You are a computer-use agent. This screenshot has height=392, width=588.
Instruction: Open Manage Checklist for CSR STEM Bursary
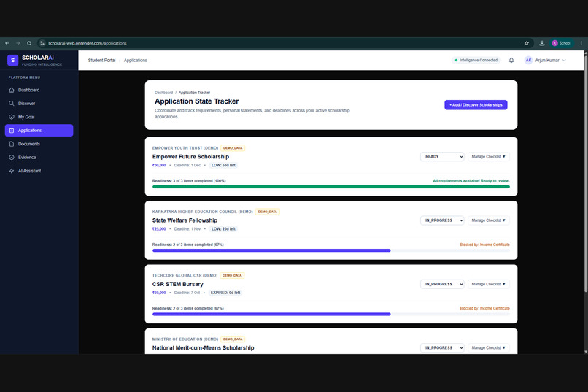coord(489,285)
